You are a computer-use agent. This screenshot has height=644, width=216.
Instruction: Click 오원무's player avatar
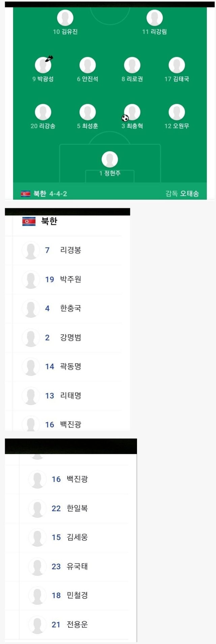[177, 112]
